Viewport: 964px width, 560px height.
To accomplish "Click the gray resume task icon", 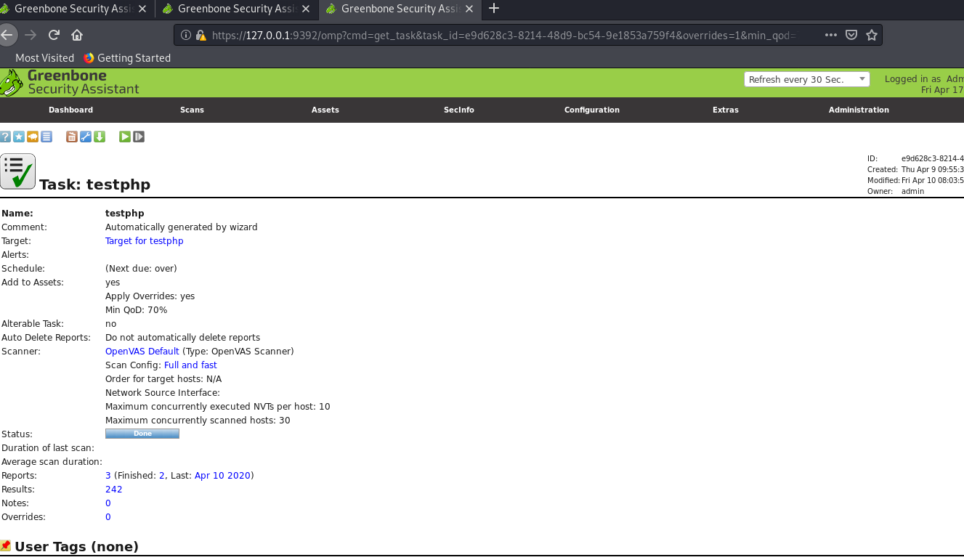I will coord(139,137).
